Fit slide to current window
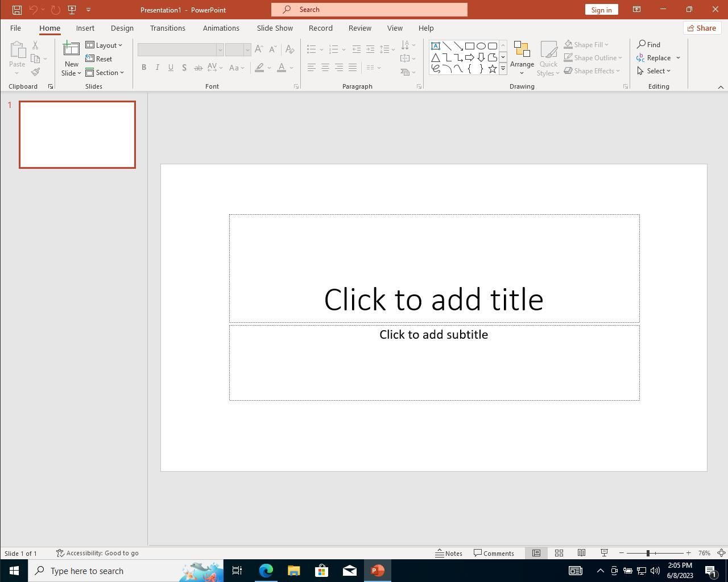 point(721,553)
